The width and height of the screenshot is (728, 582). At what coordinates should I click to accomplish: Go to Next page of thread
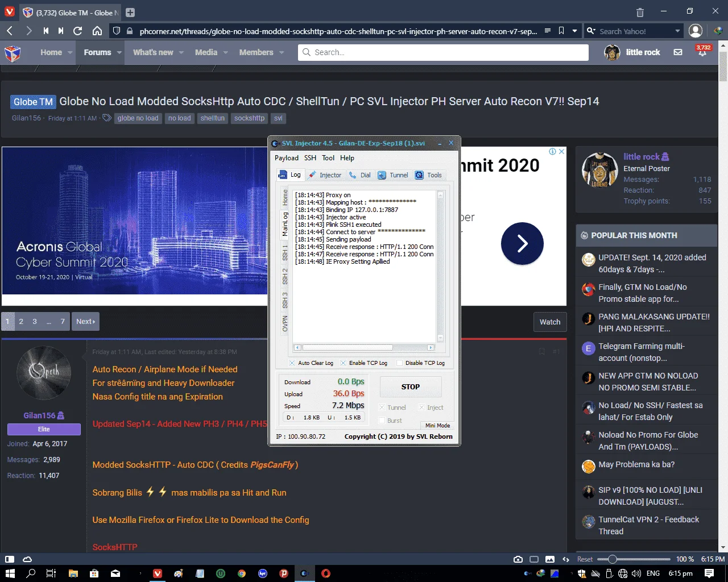tap(86, 322)
